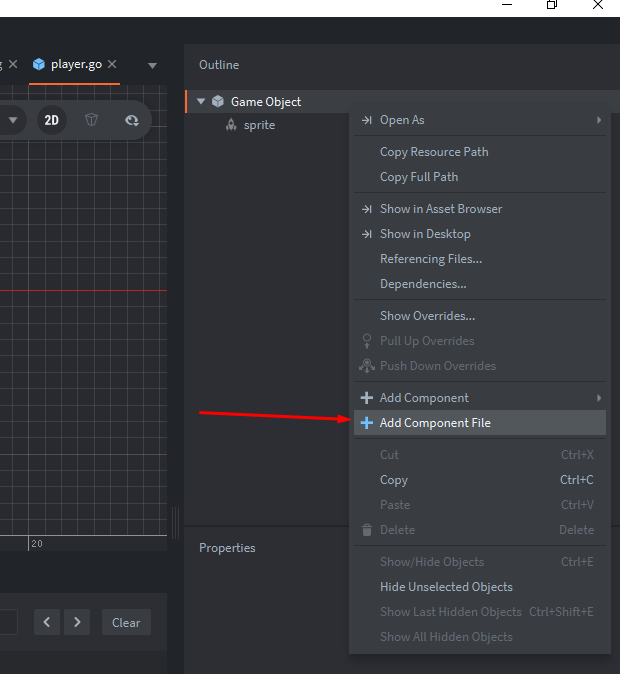Click the previous arrow button near Clear
This screenshot has height=674, width=620.
[x=46, y=622]
